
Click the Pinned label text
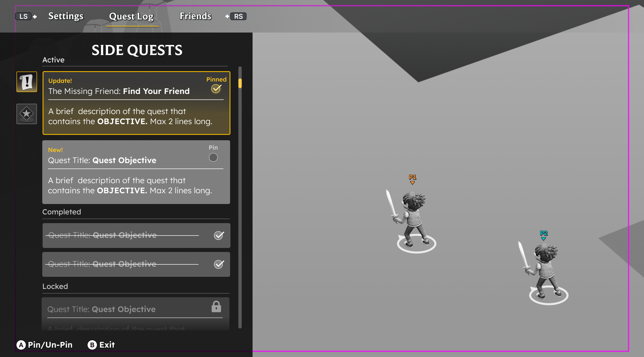click(x=216, y=80)
